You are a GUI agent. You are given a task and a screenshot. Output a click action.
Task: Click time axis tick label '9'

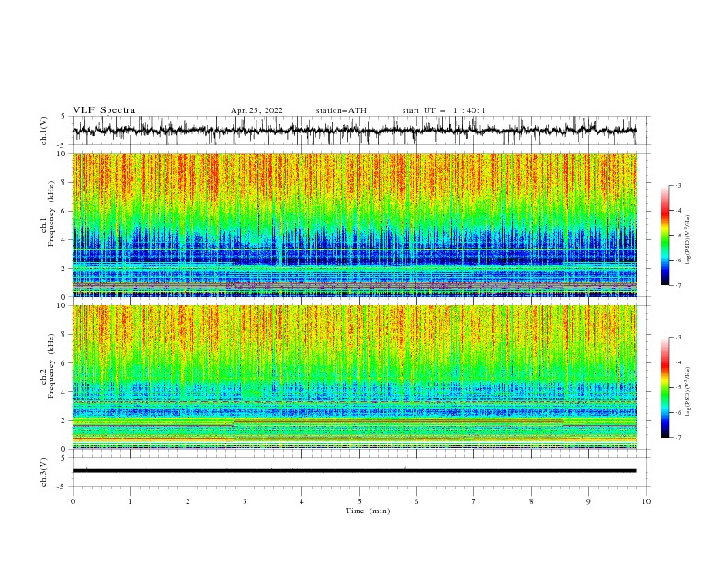pos(588,501)
